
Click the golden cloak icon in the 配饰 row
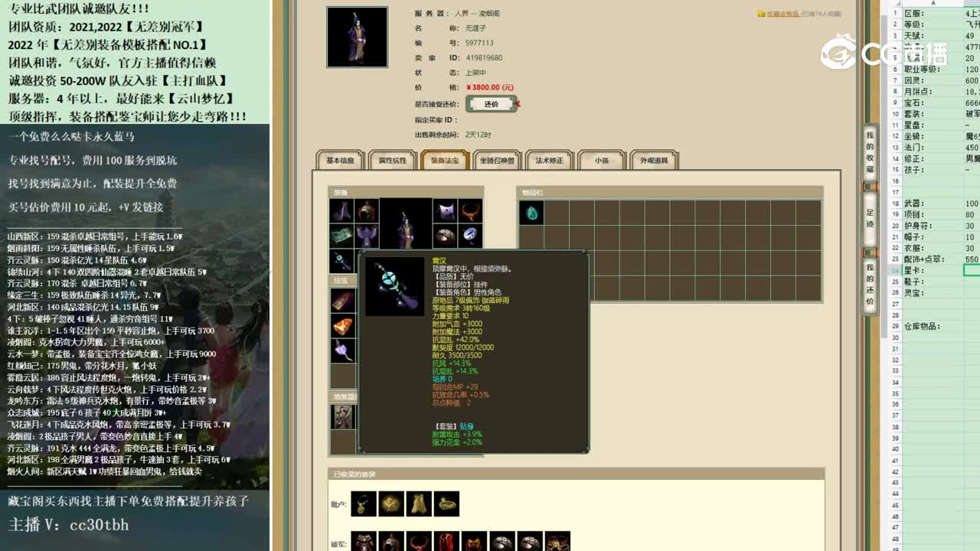[x=418, y=503]
